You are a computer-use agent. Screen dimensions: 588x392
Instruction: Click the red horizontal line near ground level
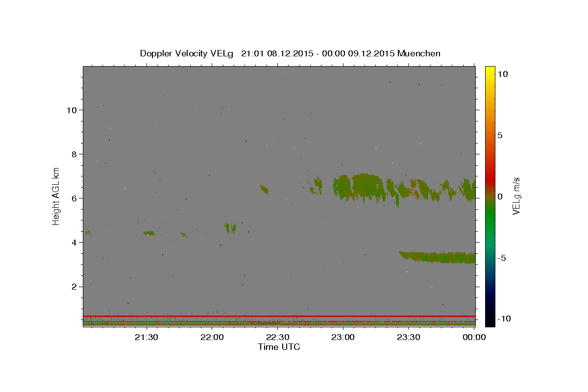(x=279, y=316)
